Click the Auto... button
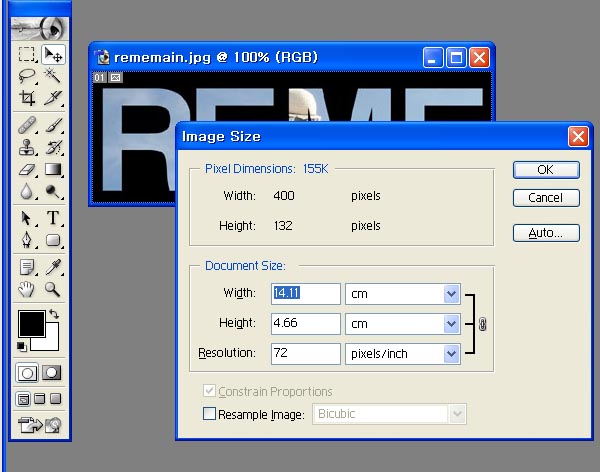This screenshot has width=600, height=472. (x=546, y=233)
